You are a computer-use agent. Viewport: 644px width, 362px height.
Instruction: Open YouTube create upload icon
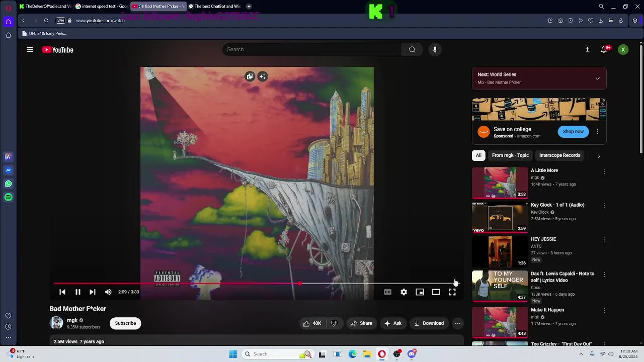click(x=587, y=50)
